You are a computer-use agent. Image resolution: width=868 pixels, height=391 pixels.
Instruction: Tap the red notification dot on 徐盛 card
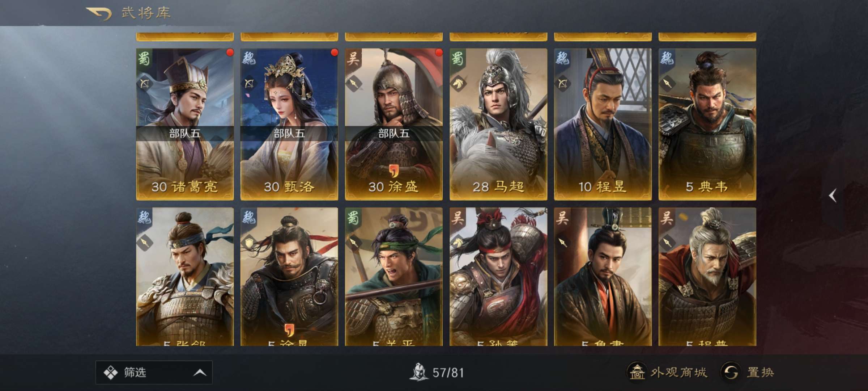click(x=438, y=53)
